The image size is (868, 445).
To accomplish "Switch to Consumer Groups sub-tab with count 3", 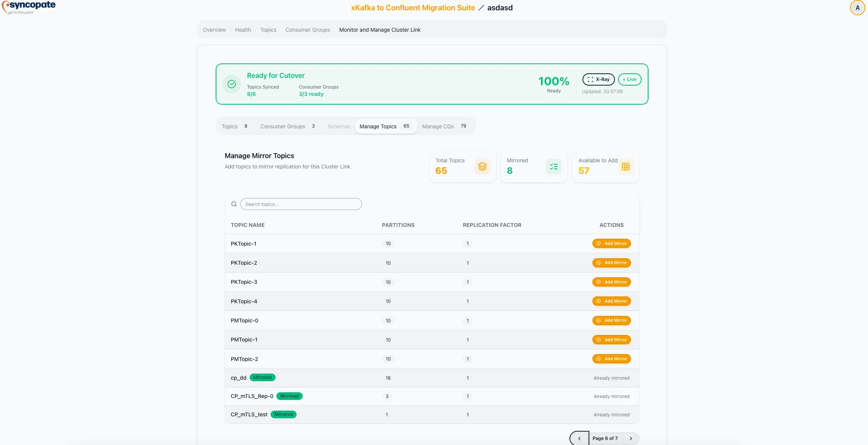I will [x=287, y=126].
